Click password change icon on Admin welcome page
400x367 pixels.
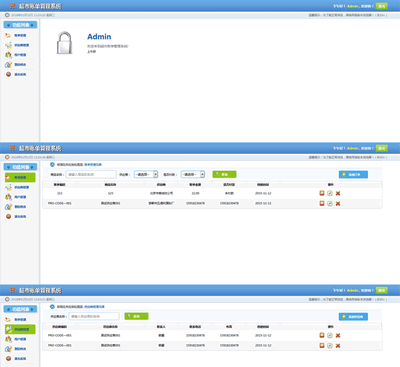point(8,65)
